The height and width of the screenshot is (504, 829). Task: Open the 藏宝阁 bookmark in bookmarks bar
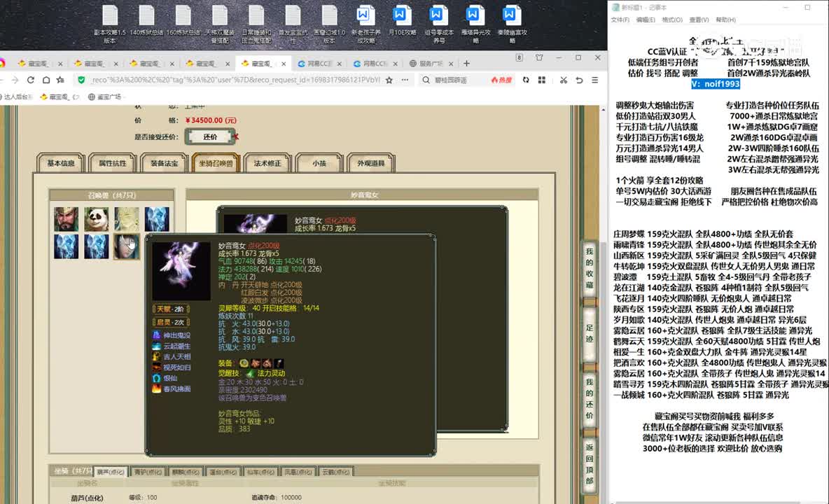pyautogui.click(x=60, y=97)
